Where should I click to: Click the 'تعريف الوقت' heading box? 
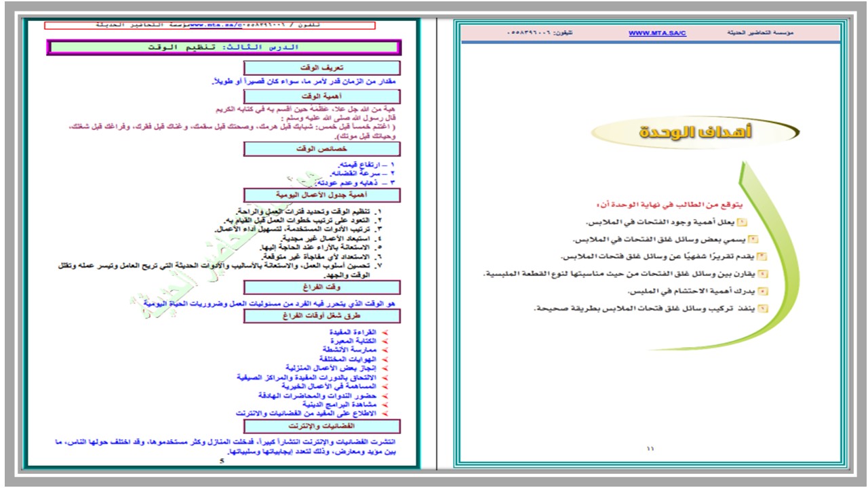pyautogui.click(x=322, y=68)
